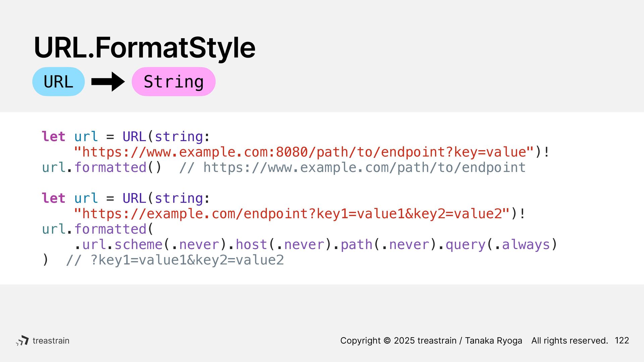
Task: Click the first red https://www.example.com:8080 string literal
Action: (x=304, y=152)
